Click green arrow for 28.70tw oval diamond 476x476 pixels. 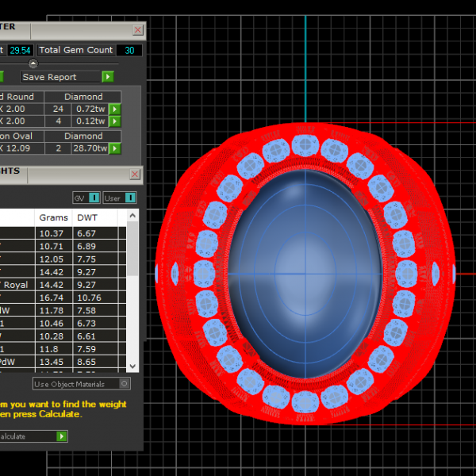coord(115,148)
